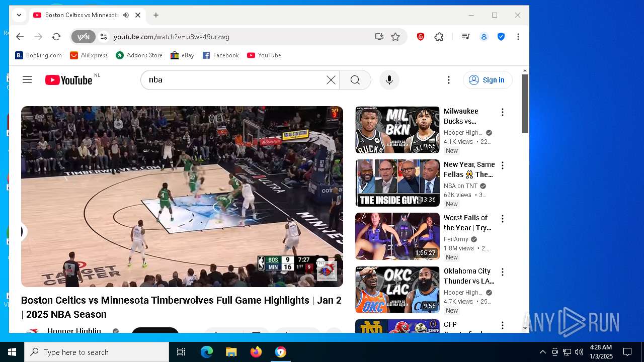Open Worst Fails of the Year thumbnail
The height and width of the screenshot is (362, 644).
(x=397, y=236)
